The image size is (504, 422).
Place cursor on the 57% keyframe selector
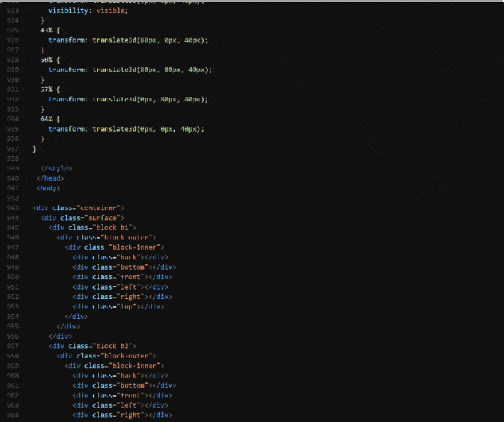46,89
